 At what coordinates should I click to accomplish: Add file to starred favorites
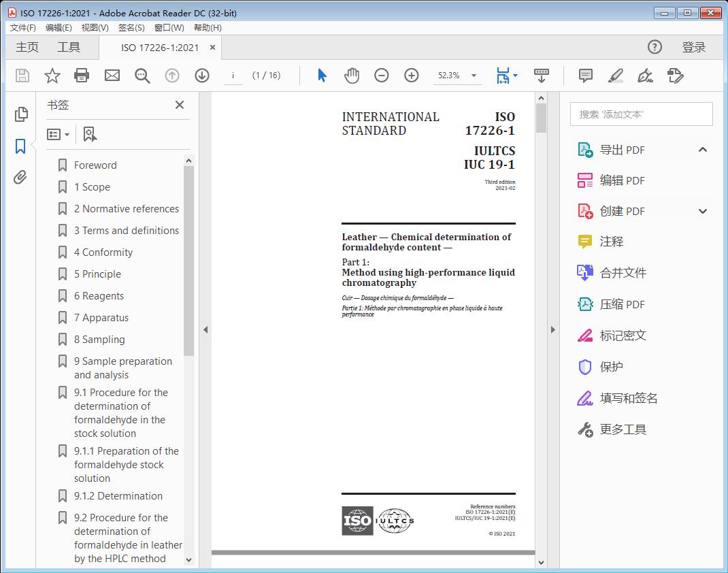(52, 76)
